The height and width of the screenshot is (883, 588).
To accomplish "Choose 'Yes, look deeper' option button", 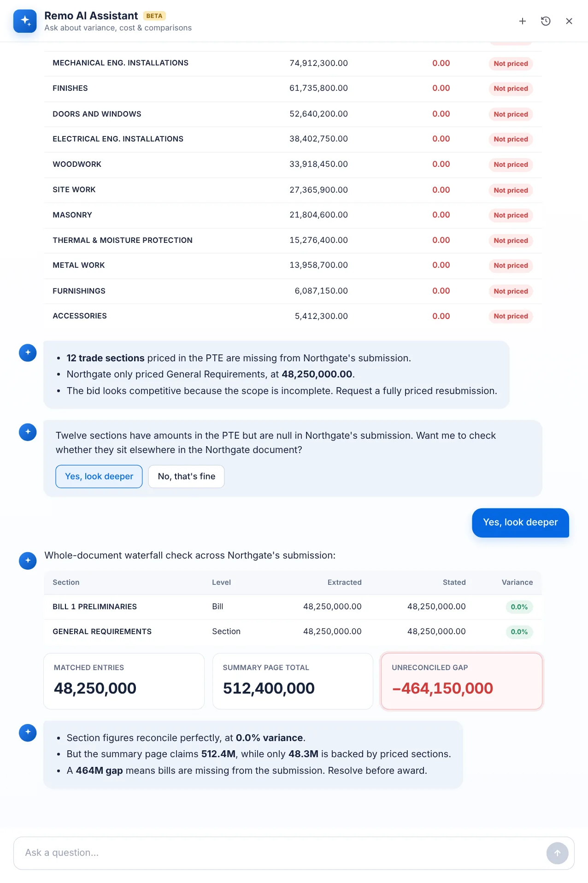I will (99, 477).
